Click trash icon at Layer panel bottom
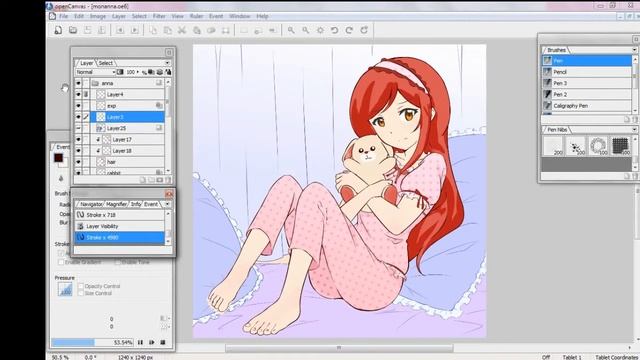The width and height of the screenshot is (640, 360). (168, 180)
